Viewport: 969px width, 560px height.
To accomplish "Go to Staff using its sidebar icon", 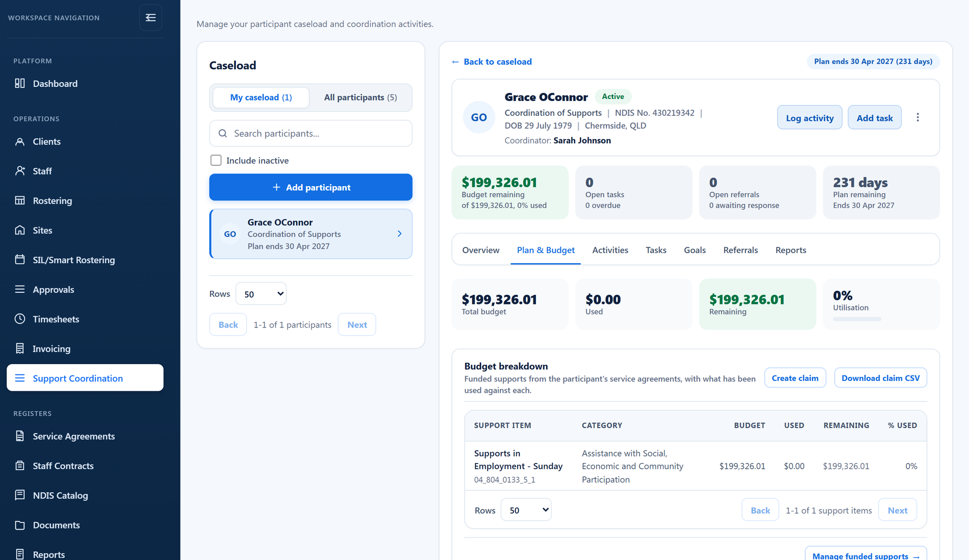I will click(x=20, y=171).
